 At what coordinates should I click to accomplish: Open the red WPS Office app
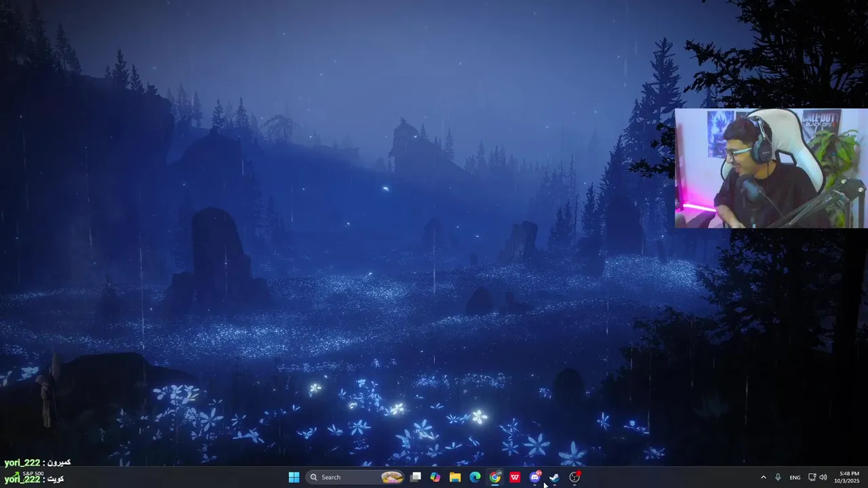point(515,477)
